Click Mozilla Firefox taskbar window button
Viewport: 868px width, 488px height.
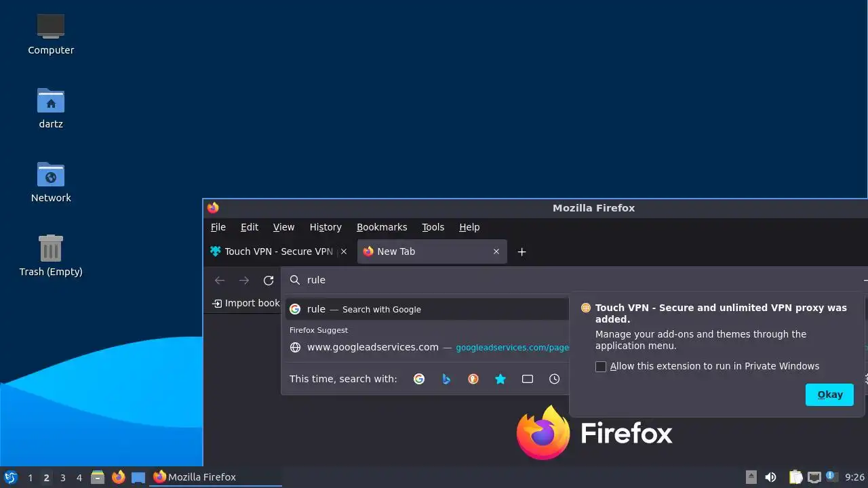[216, 477]
